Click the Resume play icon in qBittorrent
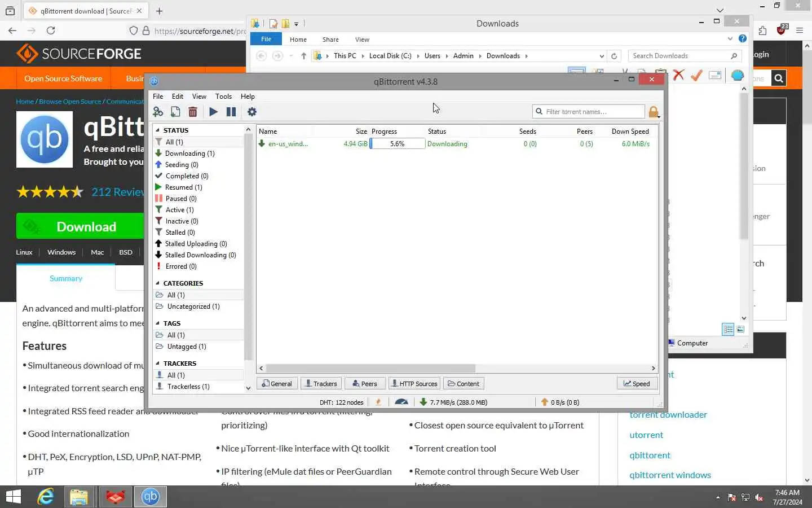Screen dimensions: 812x508 click(213, 112)
